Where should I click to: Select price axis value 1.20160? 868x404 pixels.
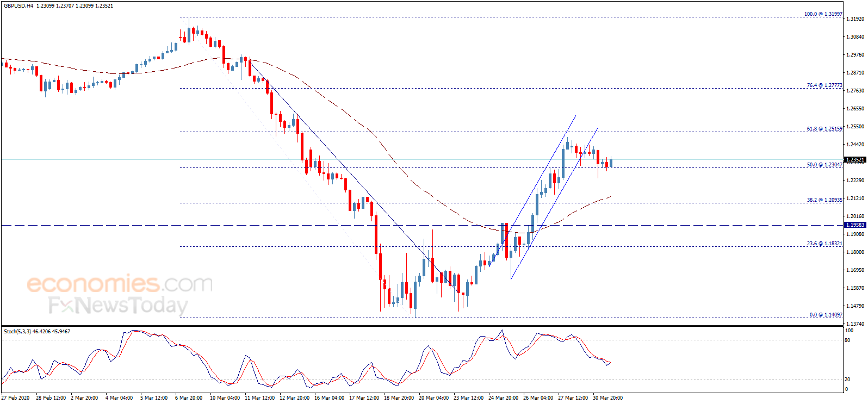(855, 216)
